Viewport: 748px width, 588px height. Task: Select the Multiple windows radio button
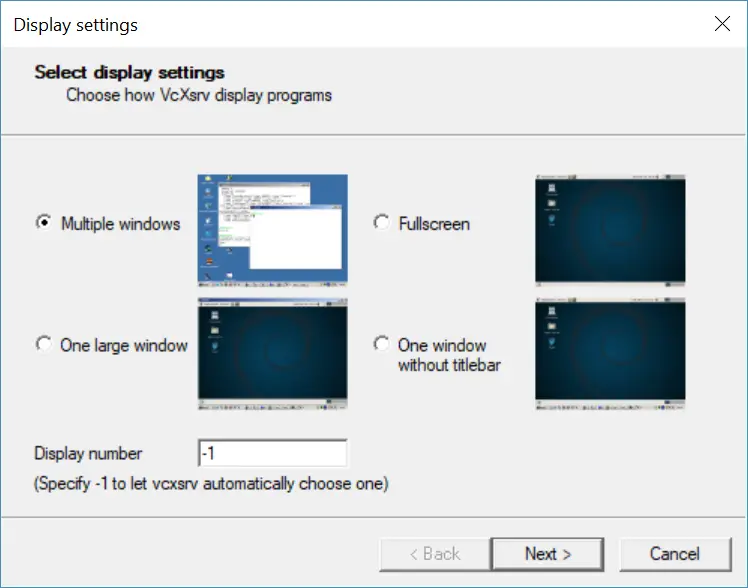coord(44,222)
